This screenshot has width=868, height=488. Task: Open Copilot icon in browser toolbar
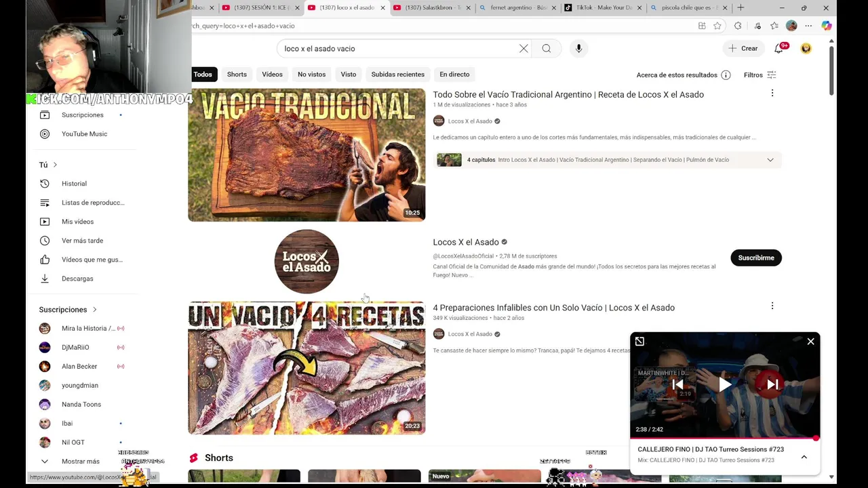tap(826, 26)
